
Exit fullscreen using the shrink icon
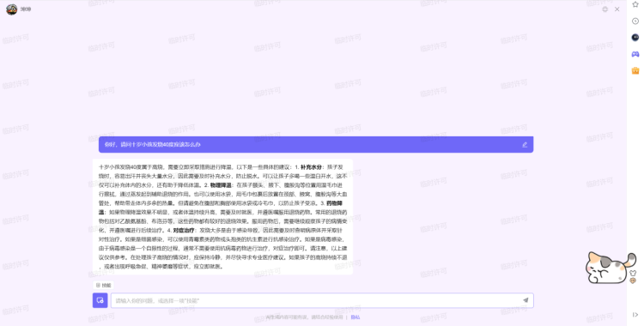point(605,9)
